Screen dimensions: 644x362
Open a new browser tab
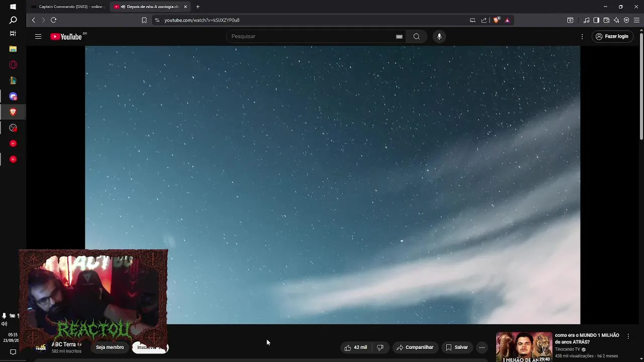(x=198, y=7)
